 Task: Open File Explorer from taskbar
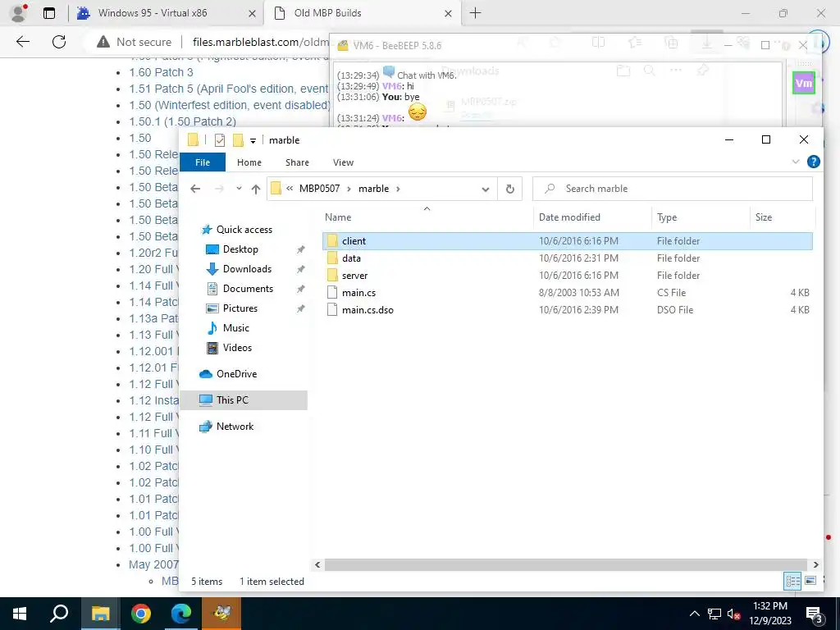(100, 614)
